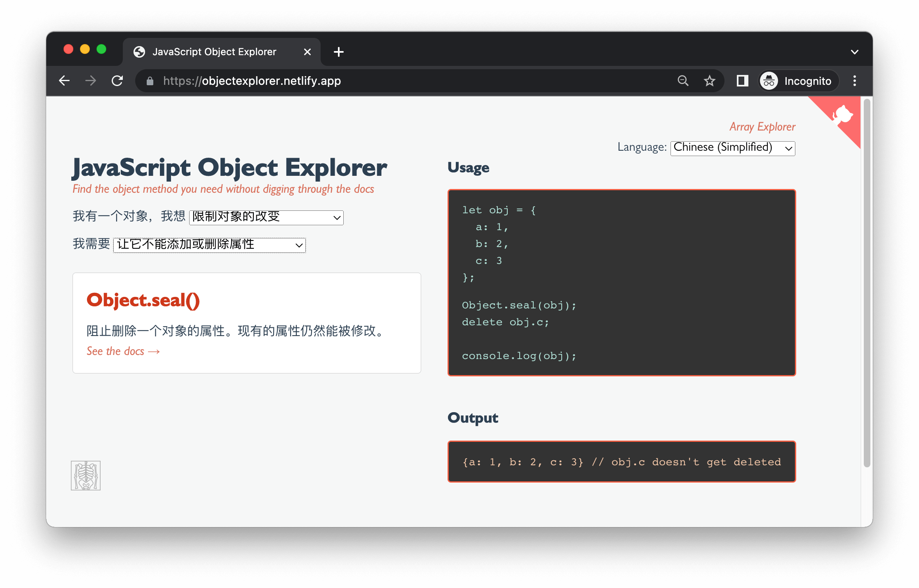The image size is (919, 588).
Task: Click the browser forward navigation arrow
Action: [90, 82]
